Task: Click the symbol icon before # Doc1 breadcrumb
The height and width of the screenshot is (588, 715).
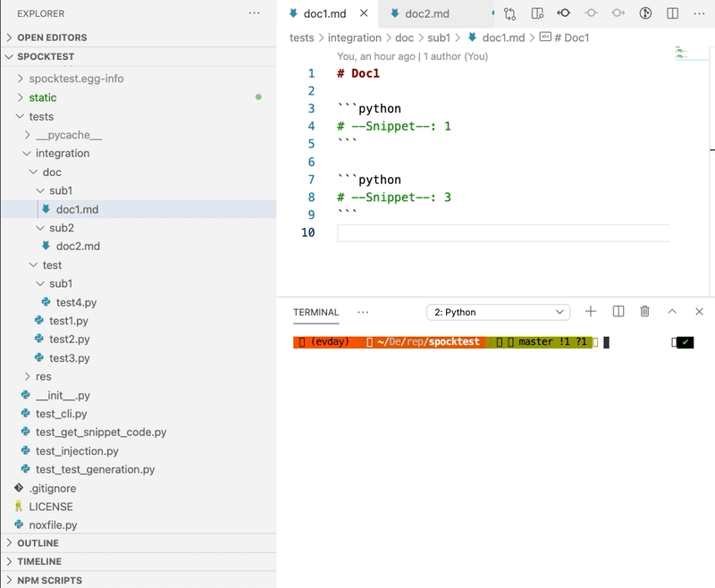Action: tap(545, 37)
